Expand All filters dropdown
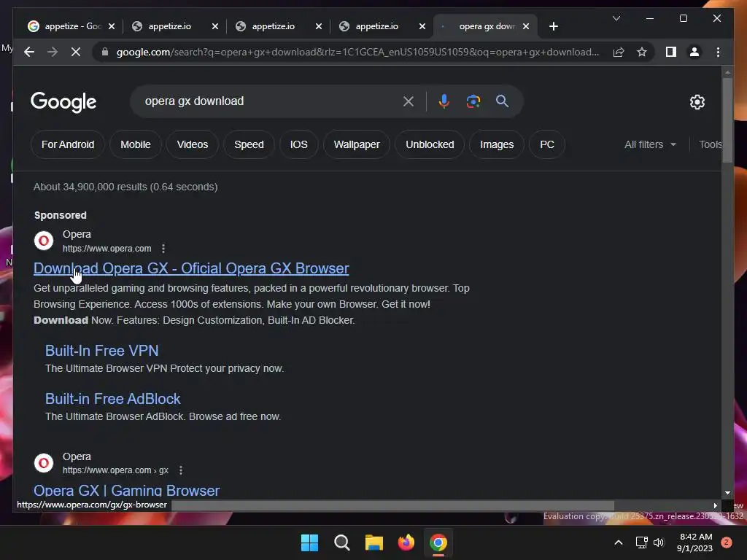The height and width of the screenshot is (560, 747). [650, 144]
